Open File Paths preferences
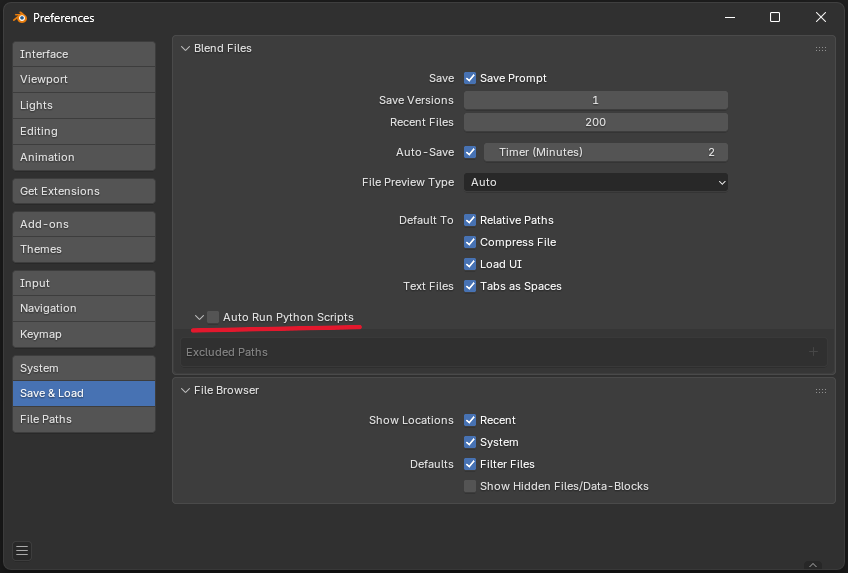The height and width of the screenshot is (573, 848). point(84,419)
